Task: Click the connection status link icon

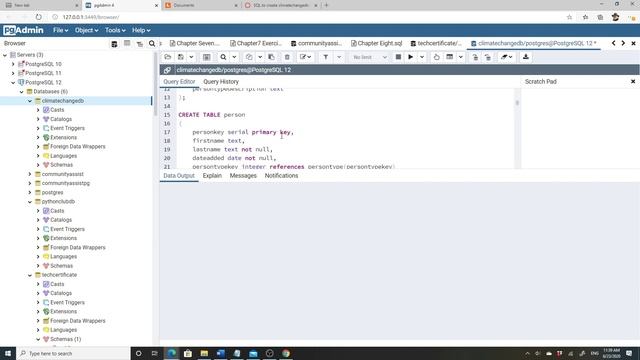Action: click(167, 70)
